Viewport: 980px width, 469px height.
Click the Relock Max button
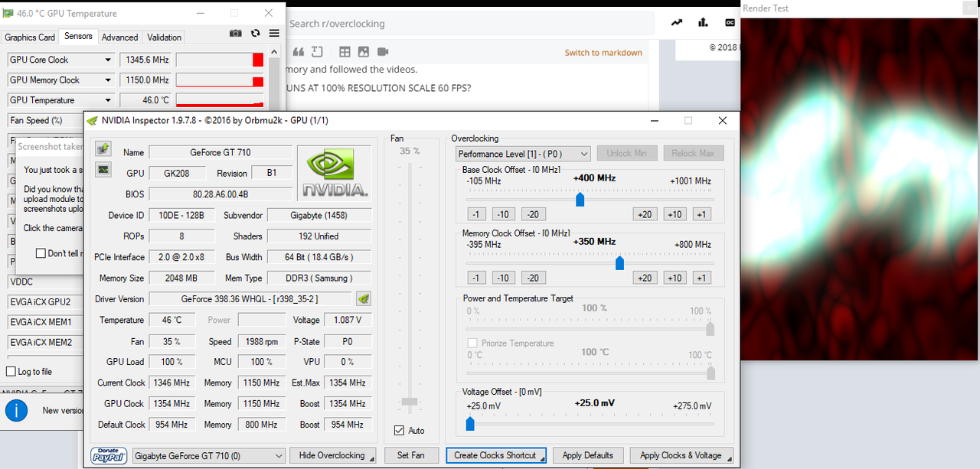[693, 153]
